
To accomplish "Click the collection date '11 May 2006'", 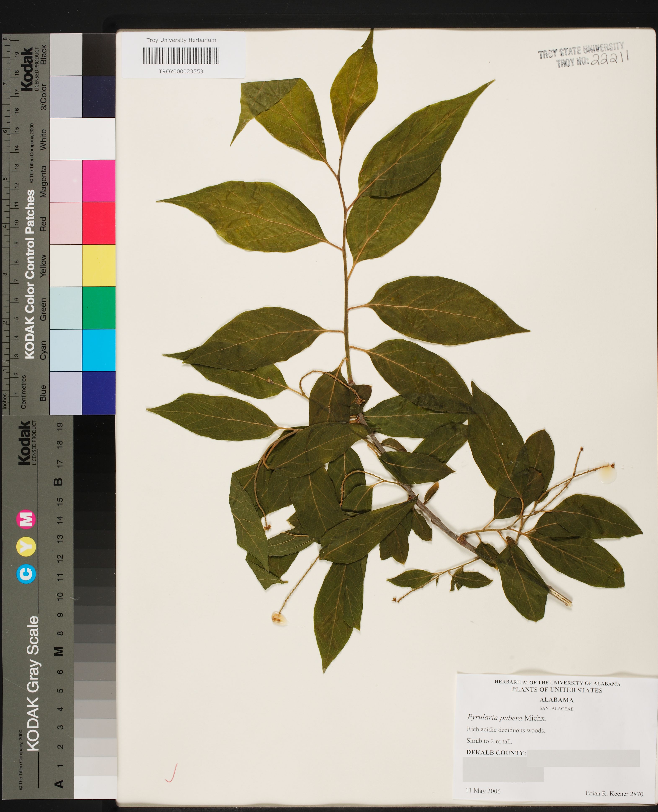I will 483,791.
